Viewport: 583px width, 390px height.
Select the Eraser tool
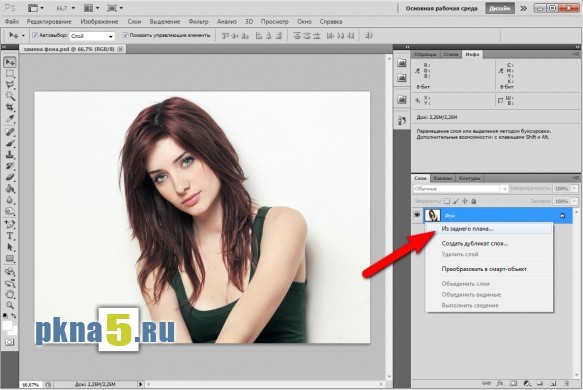coord(10,177)
